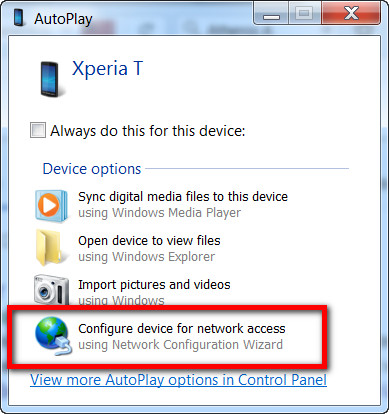
Task: Click the disabled maximize button
Action: click(x=304, y=14)
